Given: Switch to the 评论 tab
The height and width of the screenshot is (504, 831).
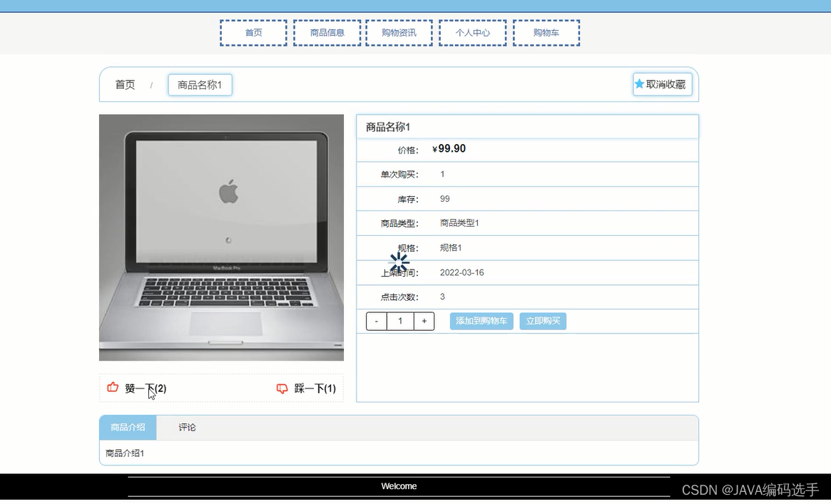Looking at the screenshot, I should [x=187, y=427].
